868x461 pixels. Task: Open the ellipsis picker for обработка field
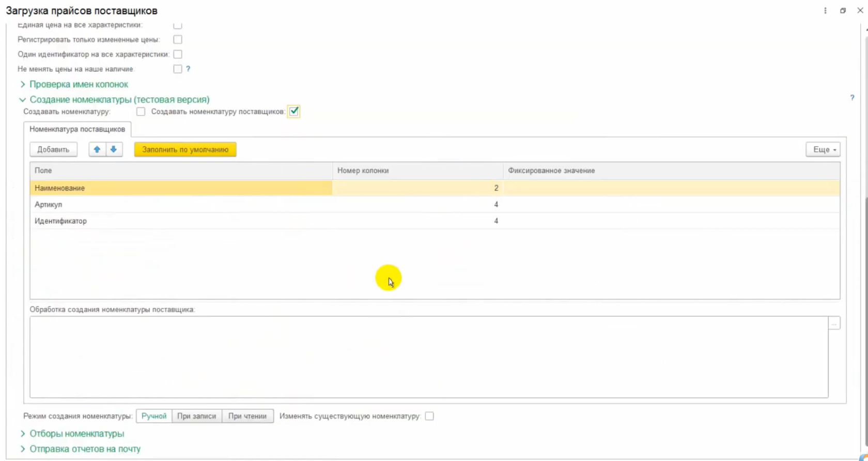tap(834, 323)
